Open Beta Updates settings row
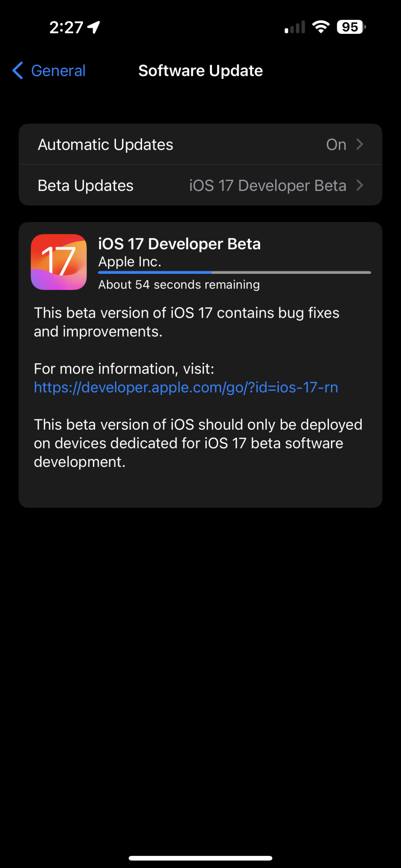This screenshot has height=868, width=401. [x=200, y=185]
